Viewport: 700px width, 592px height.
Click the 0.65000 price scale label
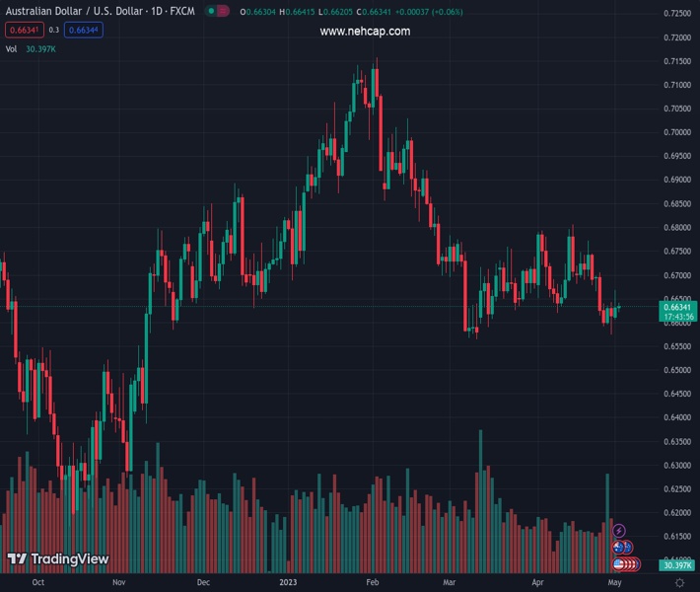[x=677, y=370]
